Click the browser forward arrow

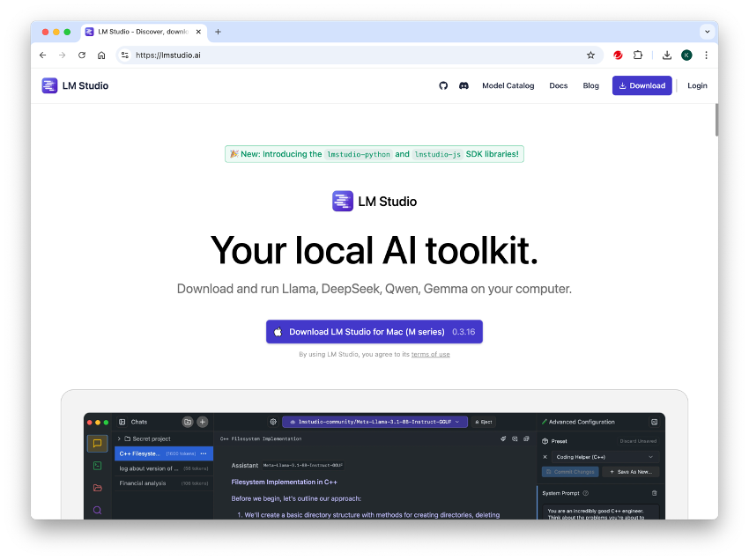click(62, 55)
